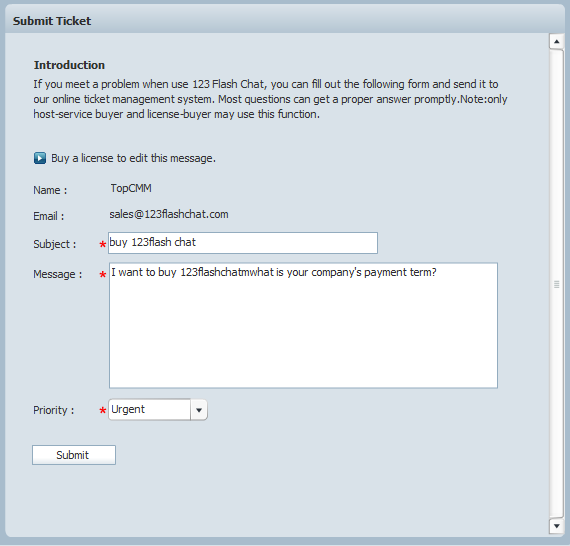
Task: Click the red asterisk beside Subject
Action: click(x=103, y=244)
